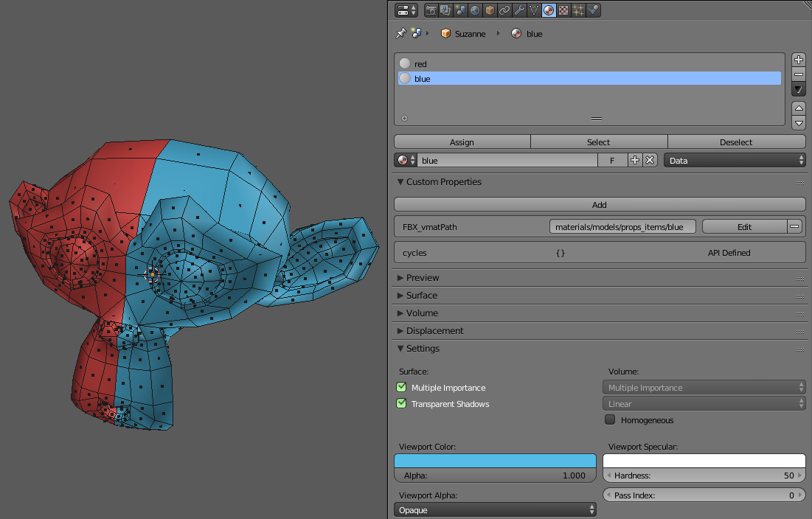This screenshot has height=519, width=812.
Task: Expand the Surface panel
Action: (x=400, y=296)
